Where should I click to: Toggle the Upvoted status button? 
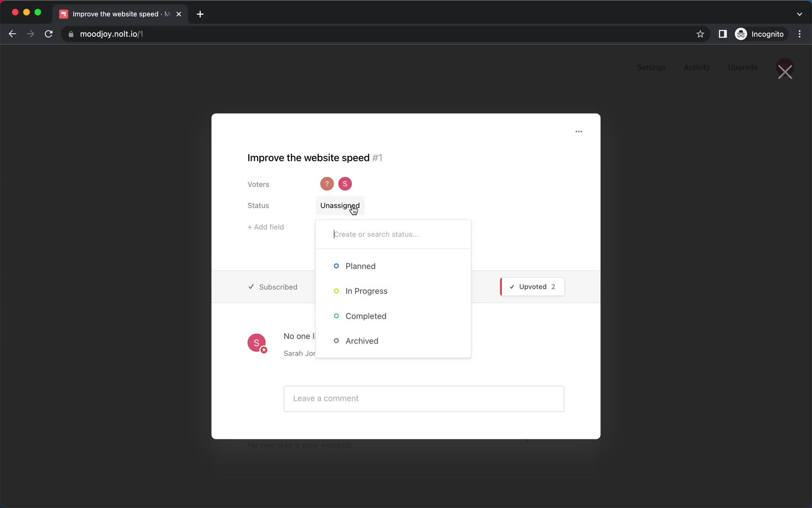[x=532, y=286]
